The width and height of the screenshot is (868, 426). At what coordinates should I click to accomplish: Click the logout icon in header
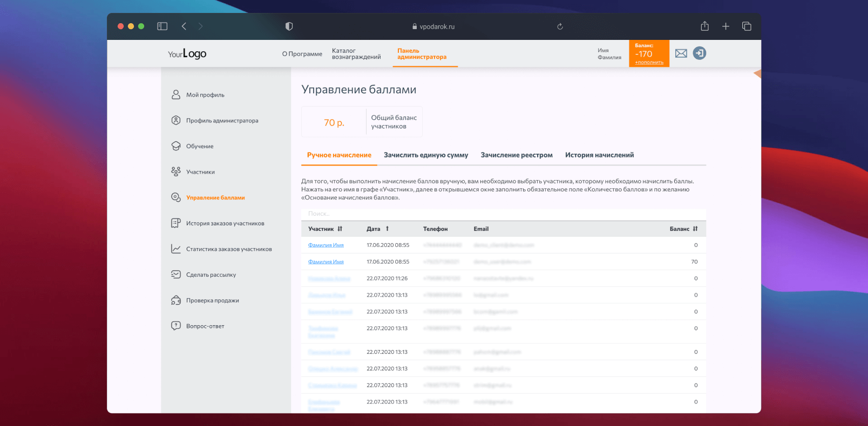coord(700,53)
